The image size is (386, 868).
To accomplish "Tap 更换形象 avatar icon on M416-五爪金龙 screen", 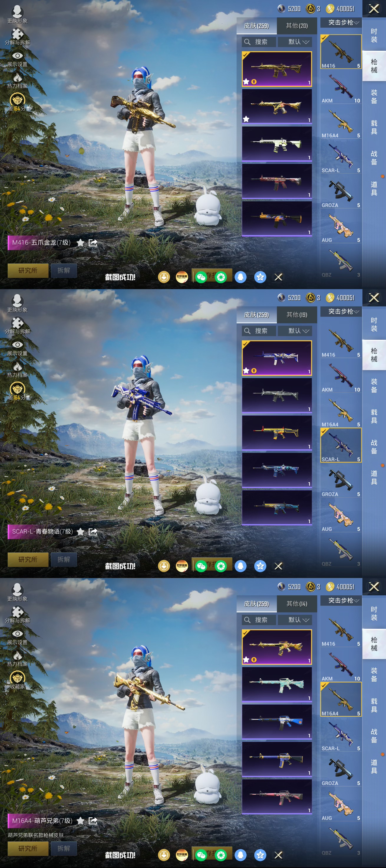I will [17, 12].
